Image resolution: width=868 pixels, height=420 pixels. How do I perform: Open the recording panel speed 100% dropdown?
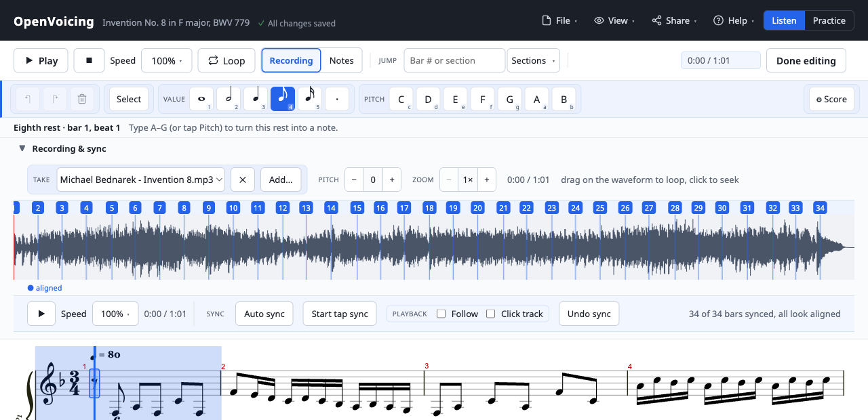(x=115, y=314)
